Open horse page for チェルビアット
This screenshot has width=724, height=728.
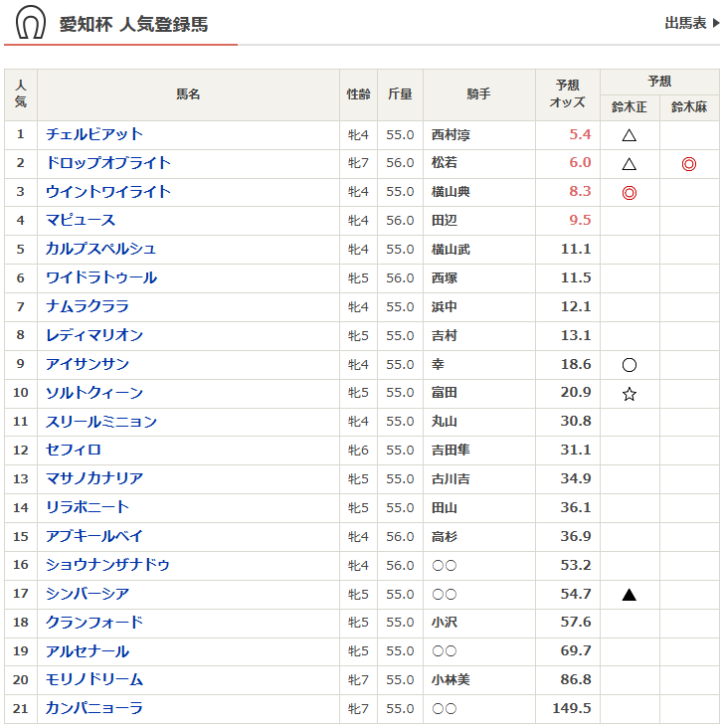[94, 134]
